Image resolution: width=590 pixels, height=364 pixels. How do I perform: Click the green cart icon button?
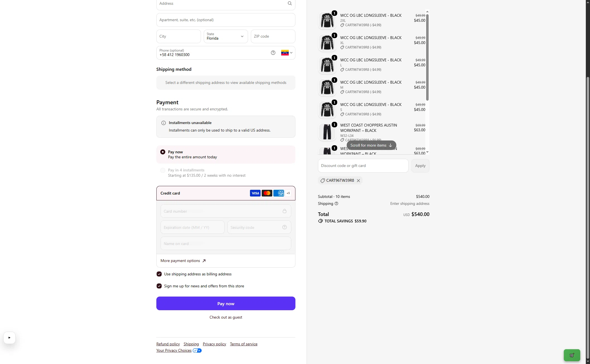pos(572,355)
